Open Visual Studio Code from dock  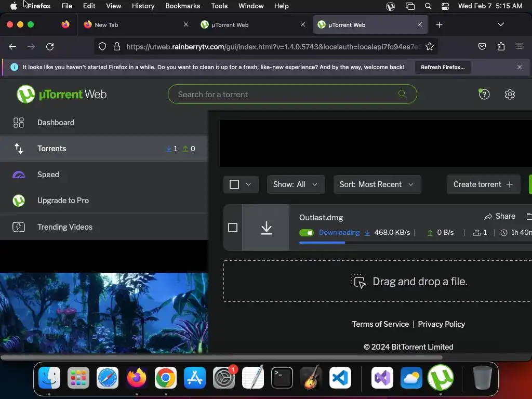(340, 378)
